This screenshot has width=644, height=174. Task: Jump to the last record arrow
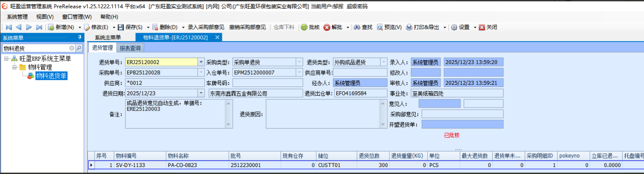tap(39, 27)
